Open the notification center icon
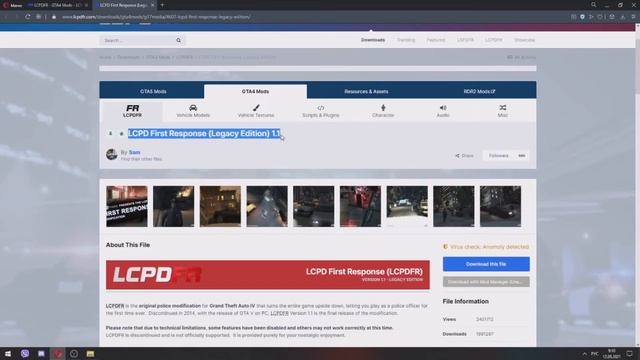640x360 pixels. tap(629, 353)
